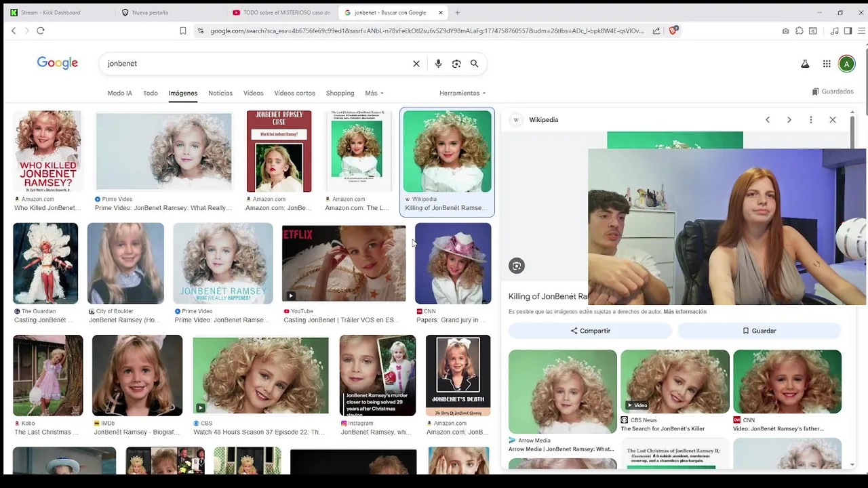The height and width of the screenshot is (488, 868).
Task: Submit the search with the magnifier icon
Action: [x=475, y=64]
